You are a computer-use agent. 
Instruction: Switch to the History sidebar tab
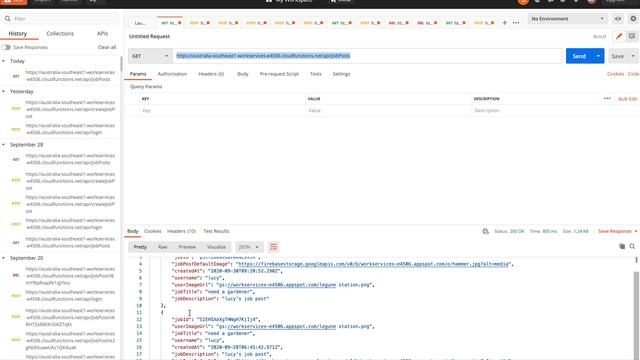(x=18, y=33)
